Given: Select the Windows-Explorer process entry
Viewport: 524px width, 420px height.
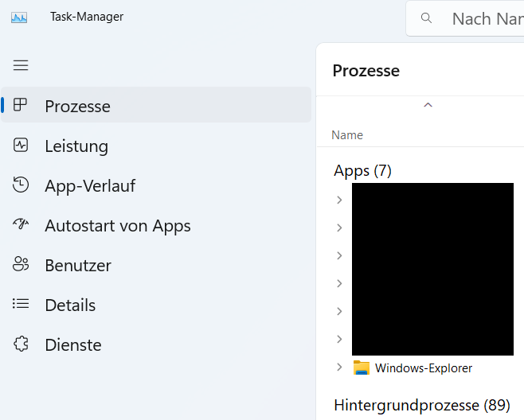Looking at the screenshot, I should coord(424,367).
